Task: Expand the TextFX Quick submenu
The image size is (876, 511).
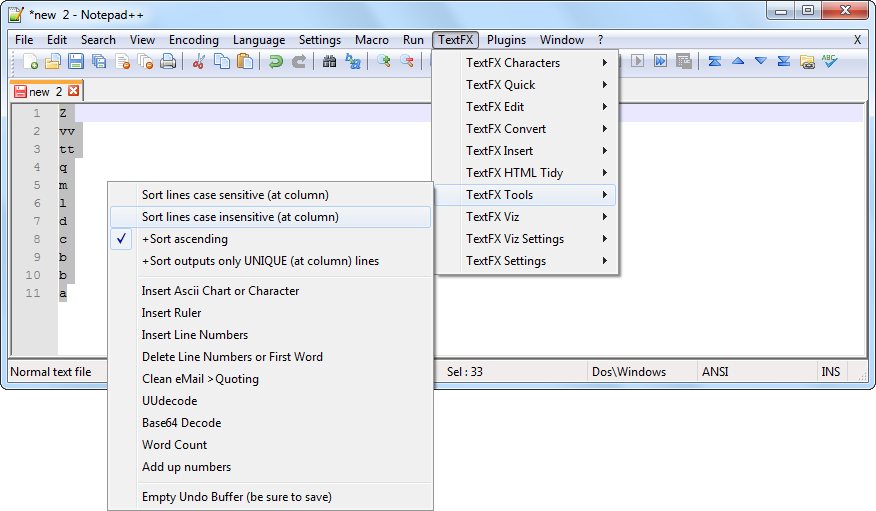Action: tap(525, 85)
